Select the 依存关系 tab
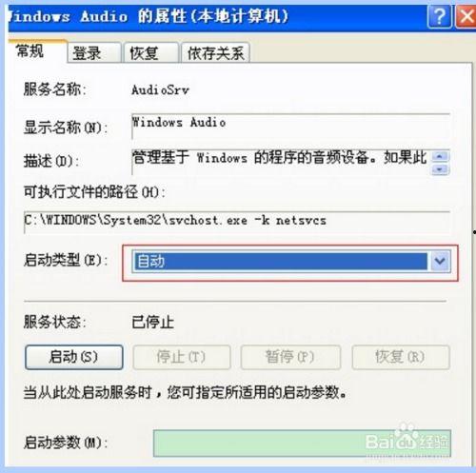The height and width of the screenshot is (473, 476). coord(215,52)
